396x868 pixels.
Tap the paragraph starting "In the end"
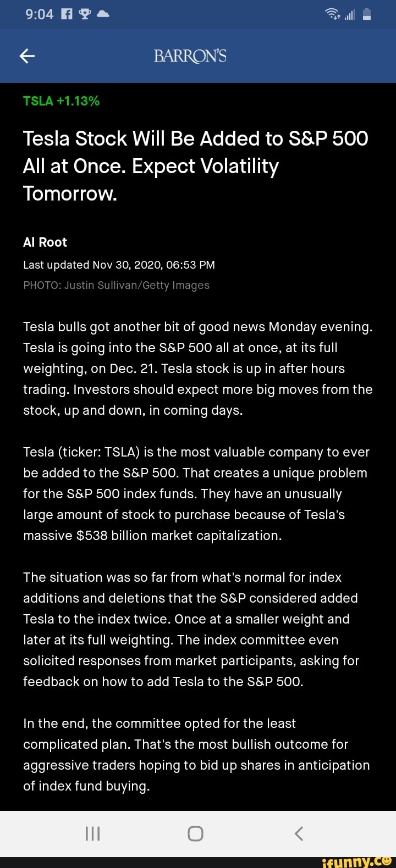tap(196, 754)
